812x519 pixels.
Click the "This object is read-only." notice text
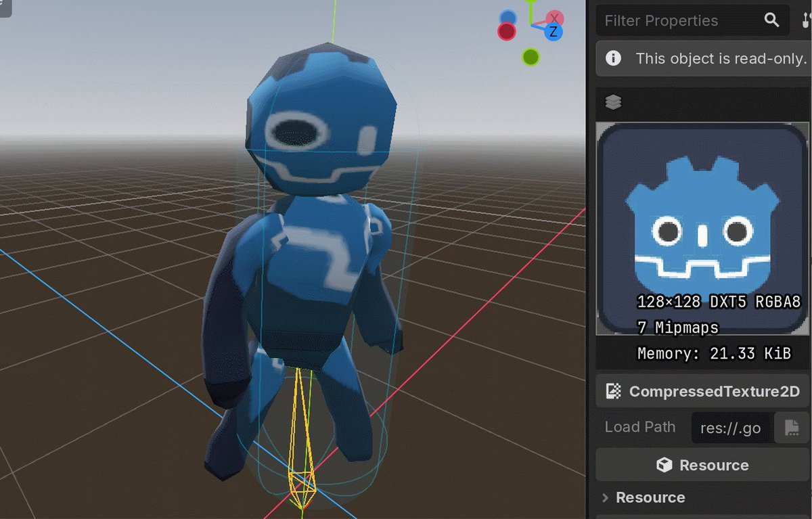721,59
